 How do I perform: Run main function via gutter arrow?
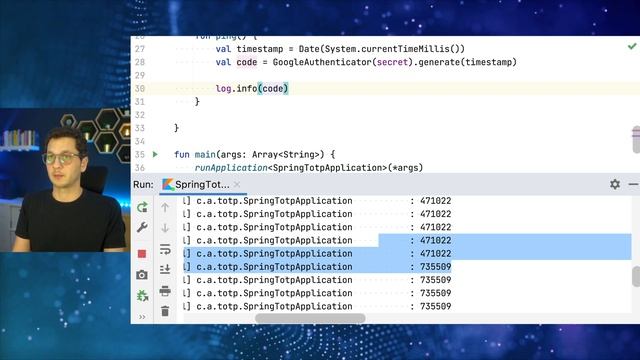tap(155, 154)
